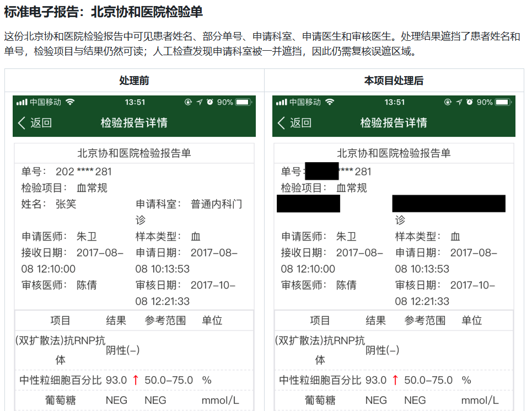The image size is (532, 411).
Task: Click 申请医师 朱卫 in the left report
Action: click(x=59, y=237)
